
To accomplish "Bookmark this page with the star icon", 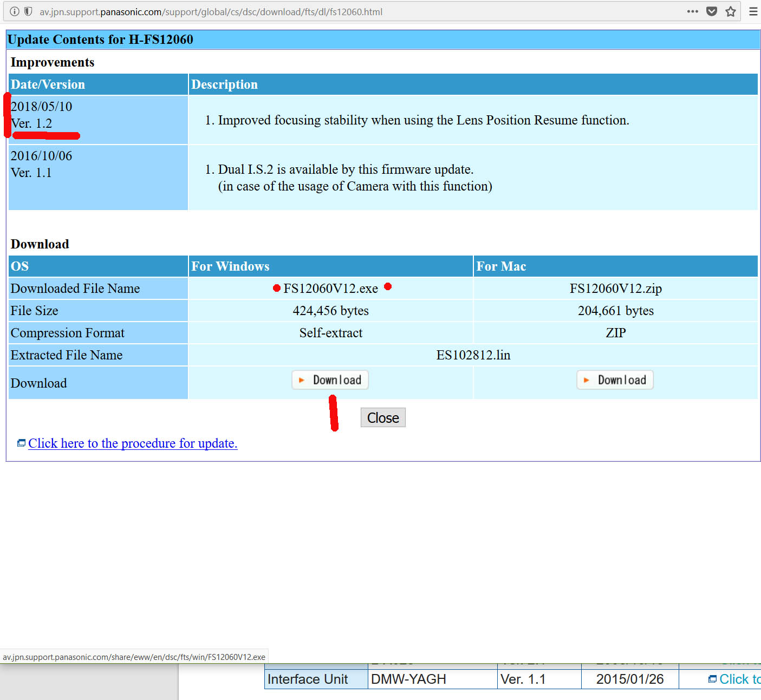I will tap(731, 11).
